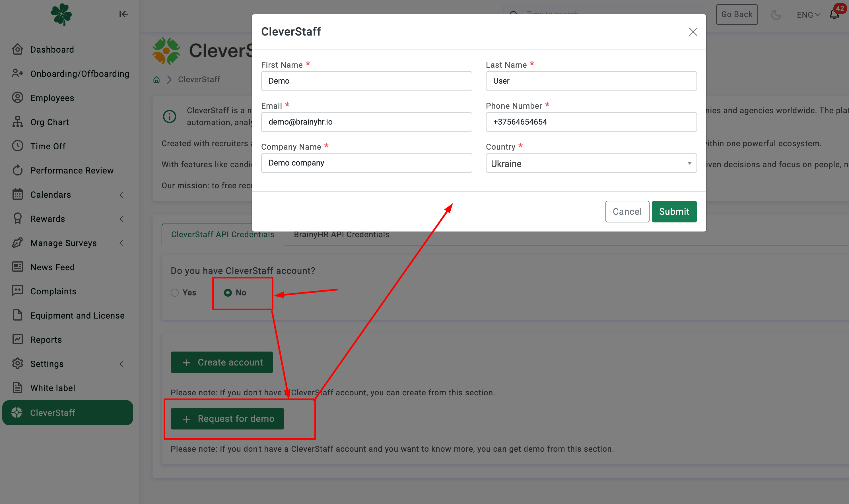This screenshot has height=504, width=849.
Task: Click the Time Off clock icon
Action: [x=18, y=146]
